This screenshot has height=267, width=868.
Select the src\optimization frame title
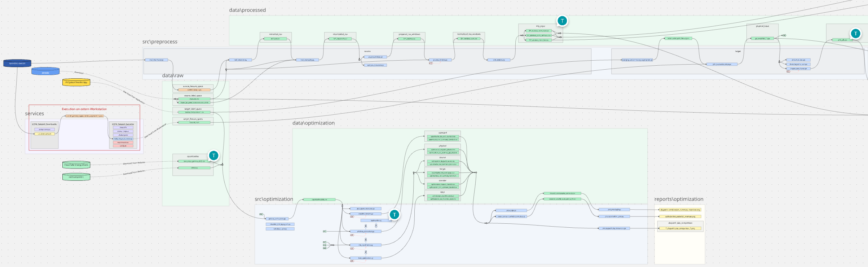click(274, 199)
